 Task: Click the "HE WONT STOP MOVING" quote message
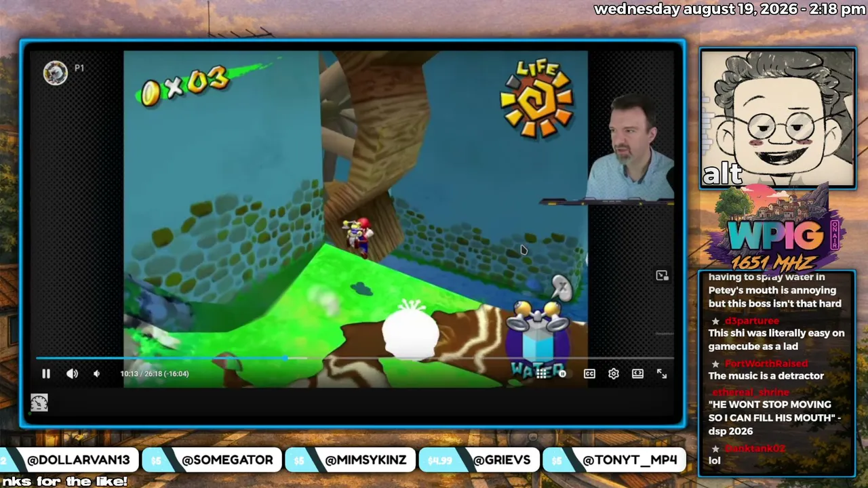(774, 418)
